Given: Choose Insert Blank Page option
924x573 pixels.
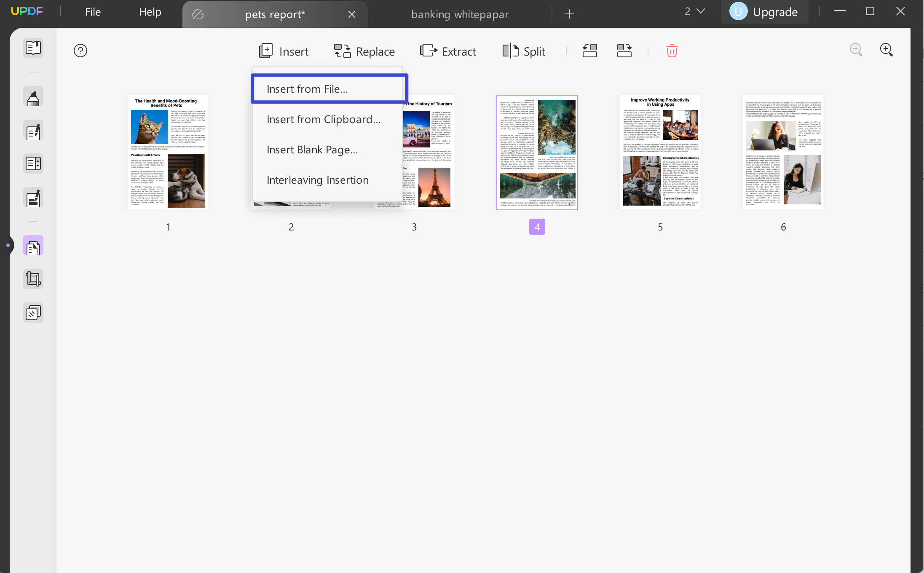Looking at the screenshot, I should (x=312, y=150).
